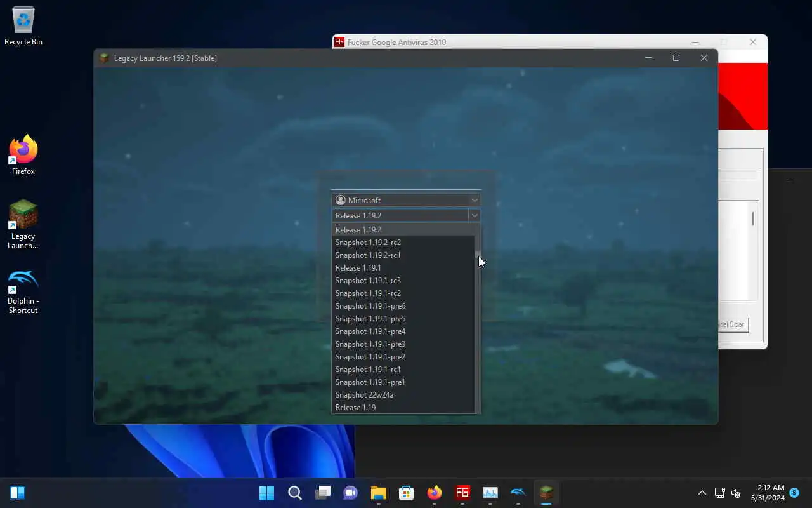This screenshot has height=508, width=812.
Task: Open the Legacy Launcher desktop shortcut
Action: pyautogui.click(x=23, y=225)
